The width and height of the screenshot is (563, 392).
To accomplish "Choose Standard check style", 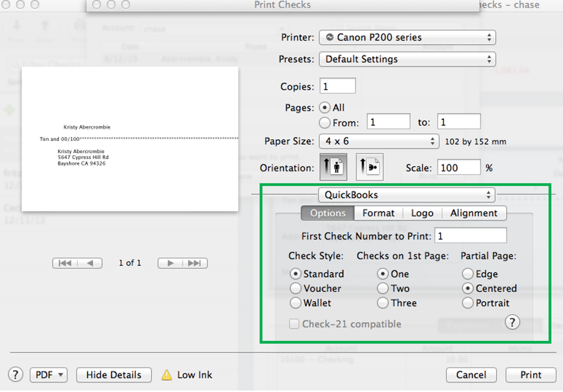I will (295, 274).
